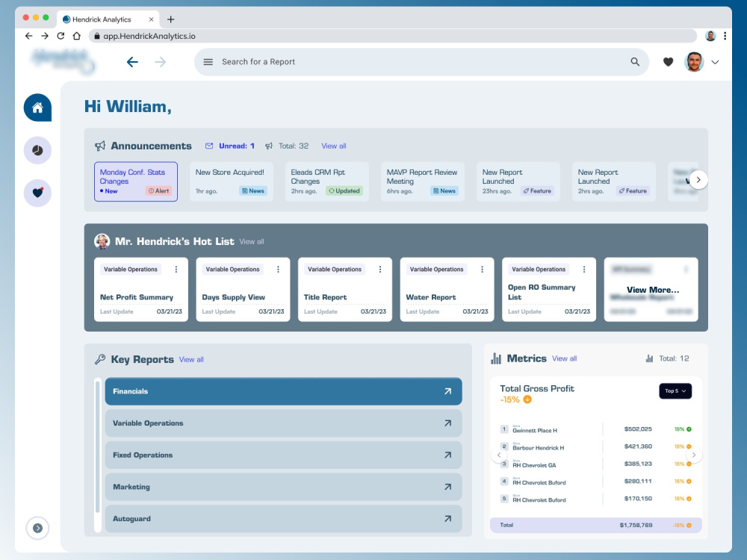
Task: Go to next metric with right chevron
Action: [694, 455]
